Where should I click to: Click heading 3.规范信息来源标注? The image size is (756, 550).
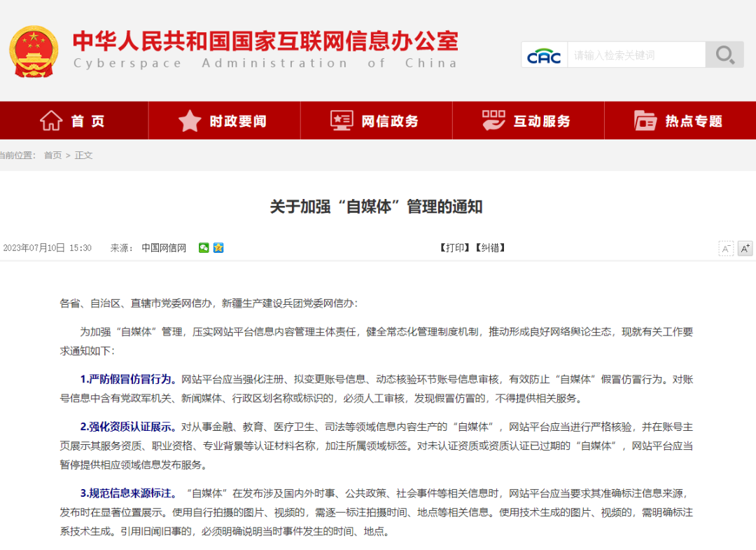[128, 493]
